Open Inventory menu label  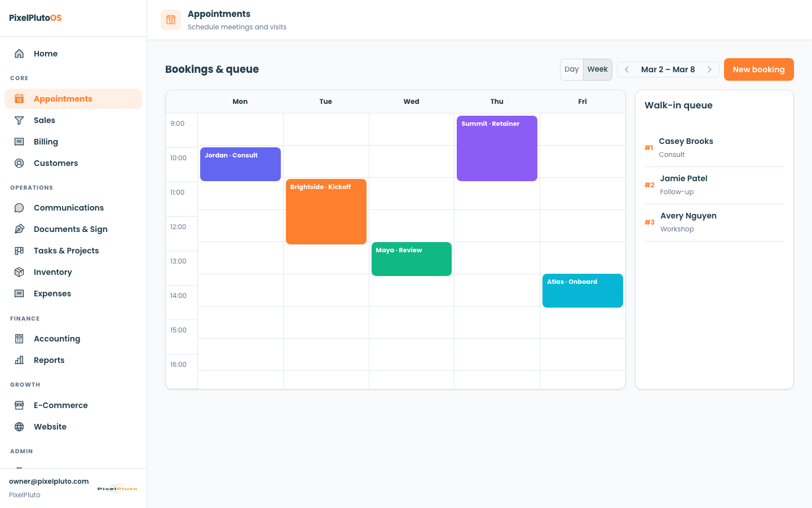click(53, 272)
